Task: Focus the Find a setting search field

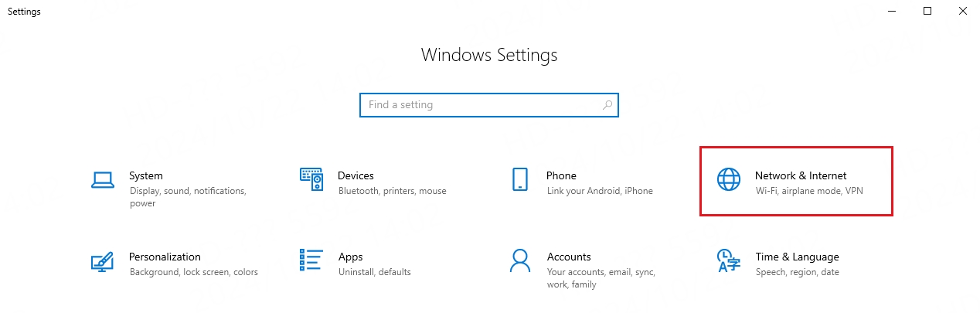Action: (479, 105)
